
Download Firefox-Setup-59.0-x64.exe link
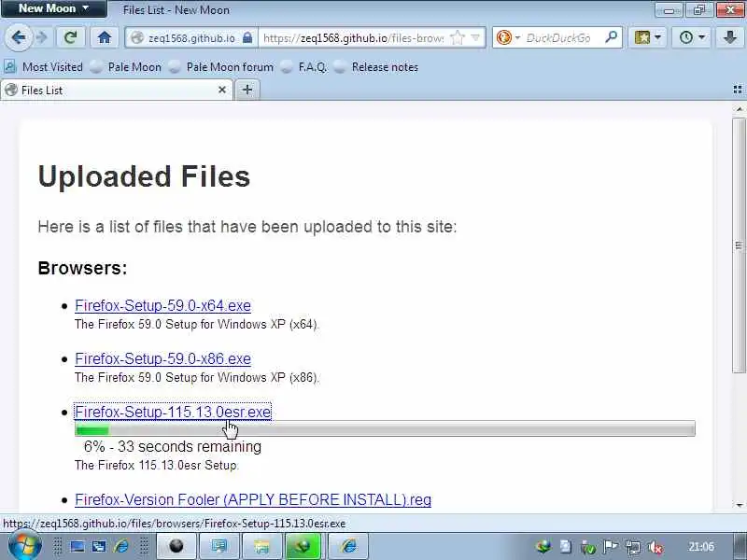point(162,306)
